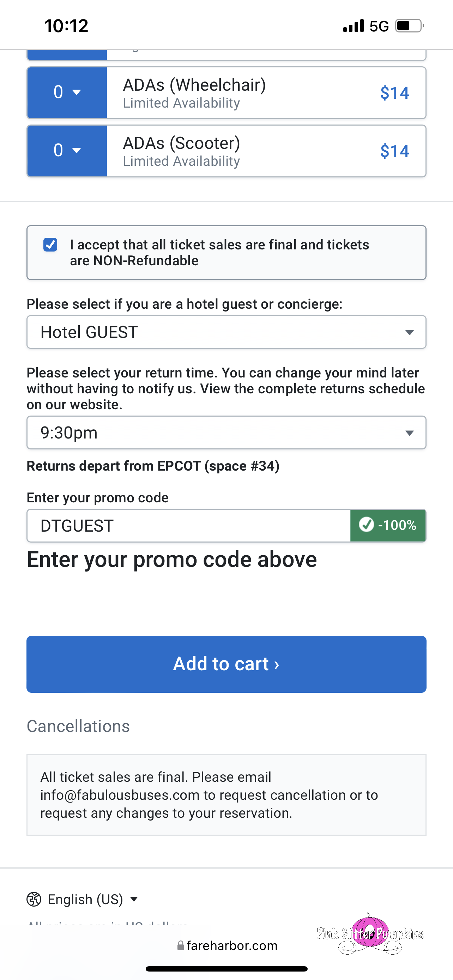The width and height of the screenshot is (453, 980).
Task: Tap the home indicator bar
Action: 226,969
